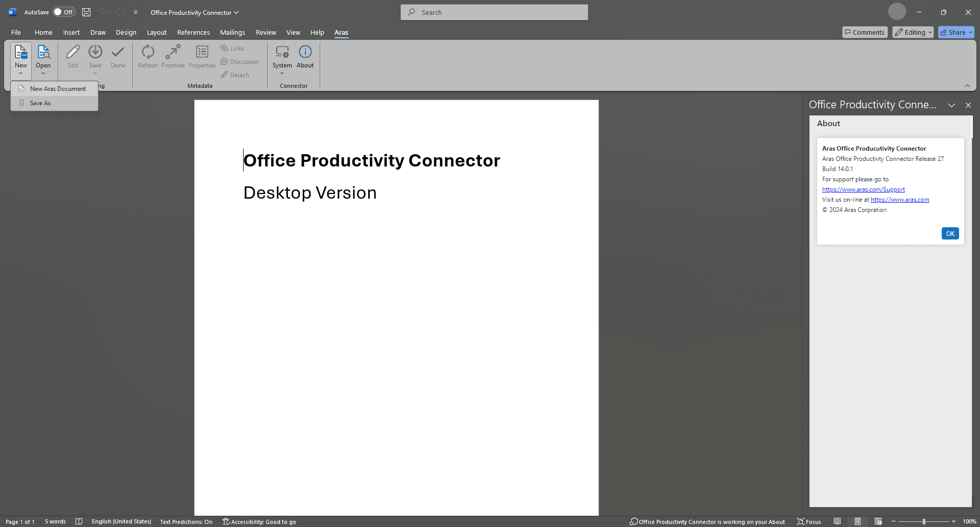The image size is (980, 527).
Task: Switch to the Mailings tab
Action: [232, 32]
